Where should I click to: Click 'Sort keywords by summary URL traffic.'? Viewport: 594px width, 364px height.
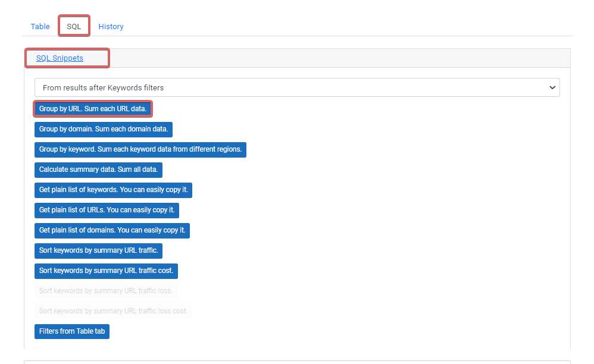point(98,251)
